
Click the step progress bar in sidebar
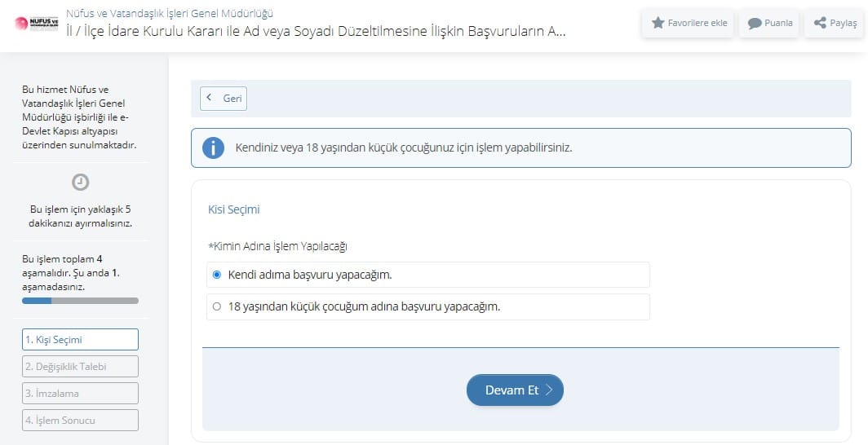pyautogui.click(x=80, y=301)
